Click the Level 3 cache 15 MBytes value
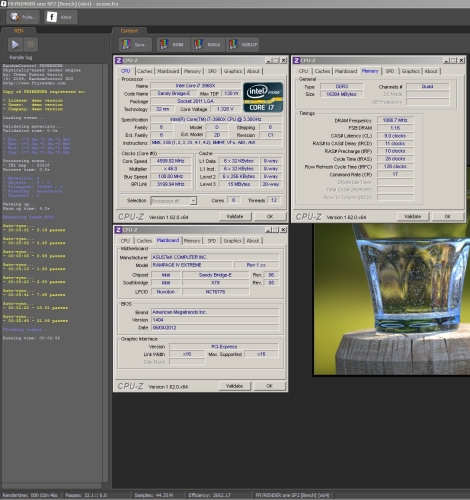The width and height of the screenshot is (470, 500). (x=239, y=184)
